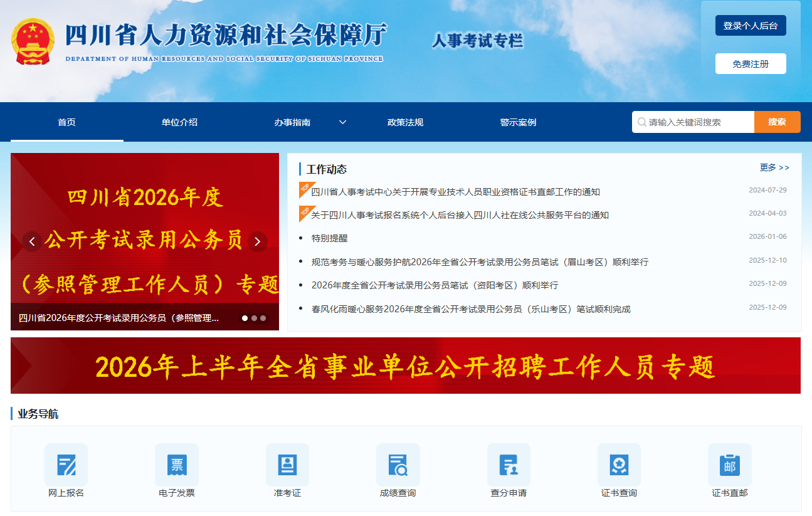Open the 证书直邮 certificate mailing icon
This screenshot has width=812, height=516.
pos(729,465)
